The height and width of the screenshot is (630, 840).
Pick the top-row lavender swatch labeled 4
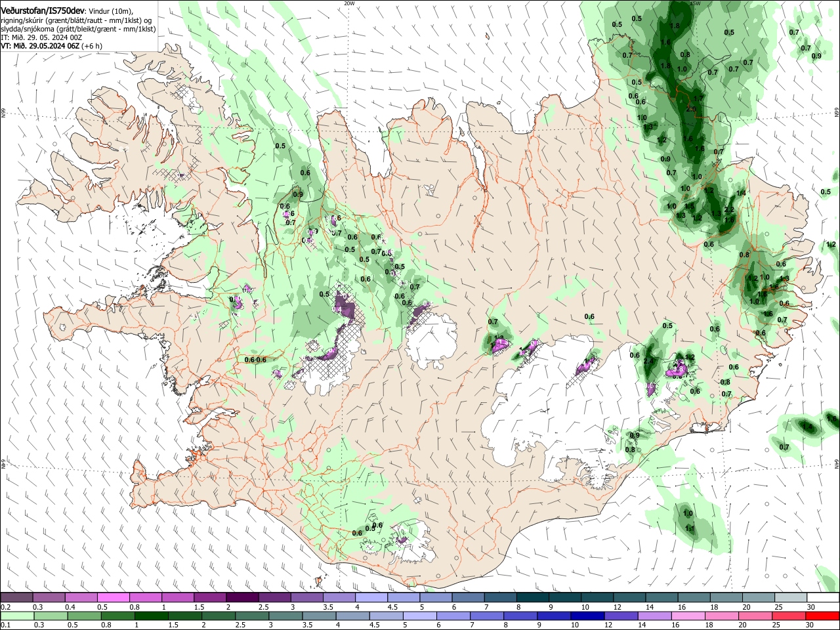coord(371,598)
